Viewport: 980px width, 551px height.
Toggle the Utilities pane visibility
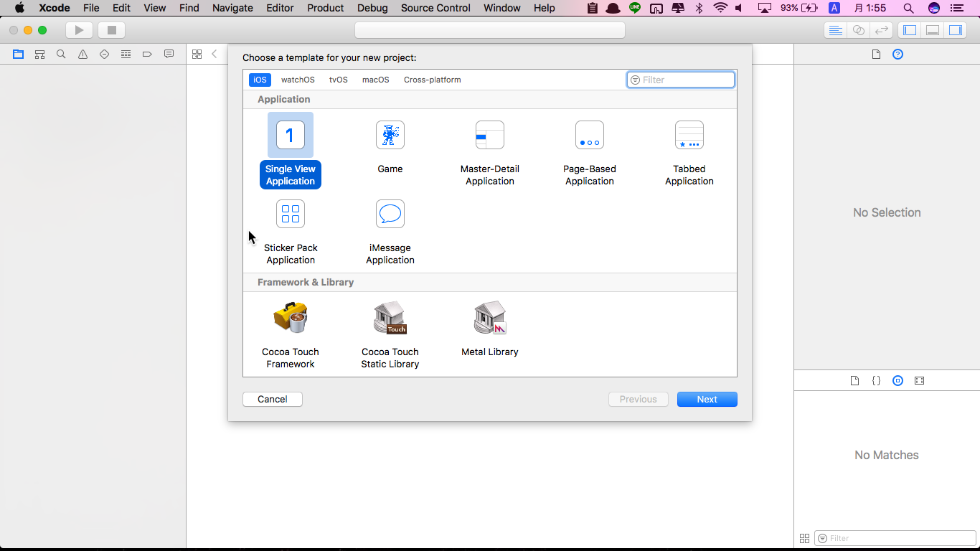tap(956, 30)
